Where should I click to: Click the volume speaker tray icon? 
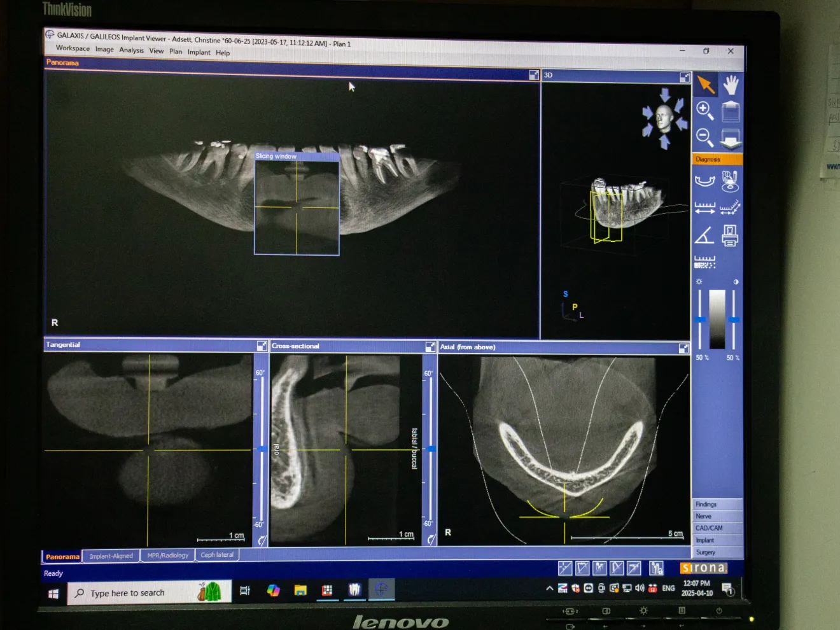pyautogui.click(x=640, y=588)
